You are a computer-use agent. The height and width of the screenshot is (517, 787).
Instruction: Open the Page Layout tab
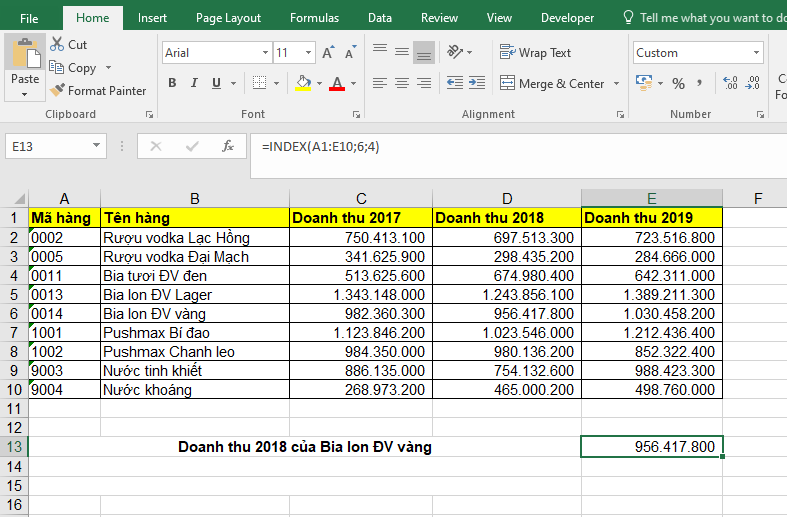(228, 18)
